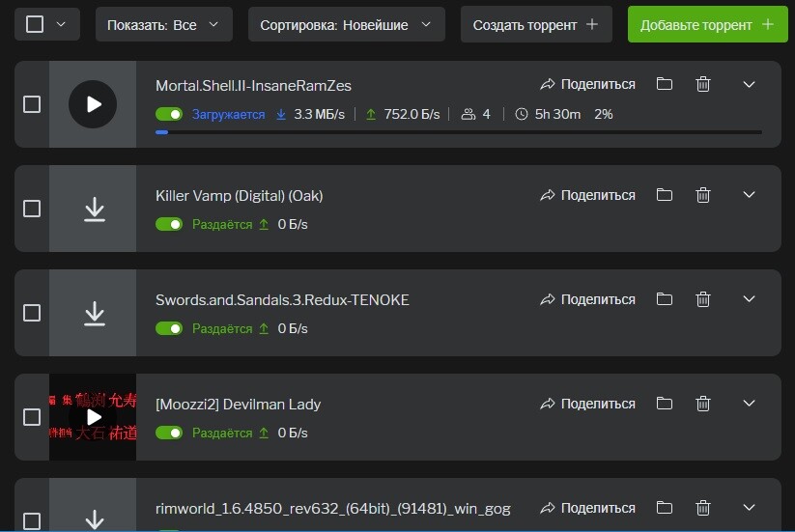Open the select-all dropdown arrow
Viewport: 795px width, 532px height.
click(x=61, y=24)
